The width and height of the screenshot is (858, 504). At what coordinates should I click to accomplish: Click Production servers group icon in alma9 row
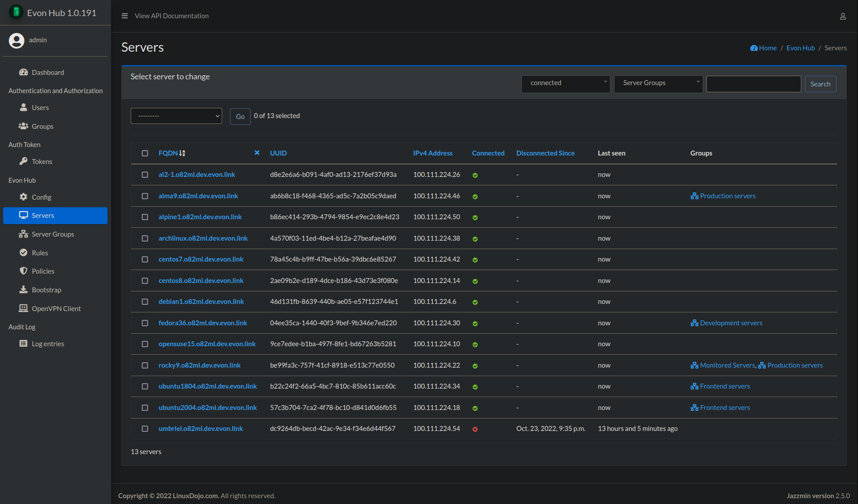pos(694,196)
